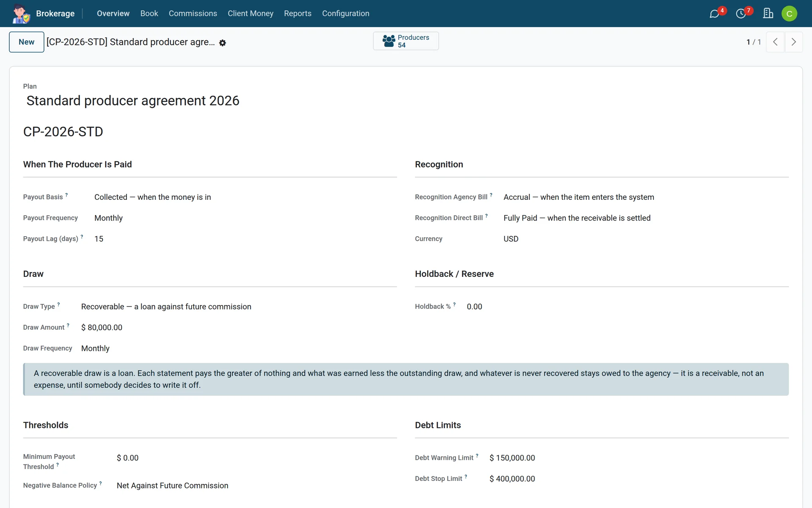The width and height of the screenshot is (812, 508).
Task: Click the pager counter 1 / 1
Action: 754,42
